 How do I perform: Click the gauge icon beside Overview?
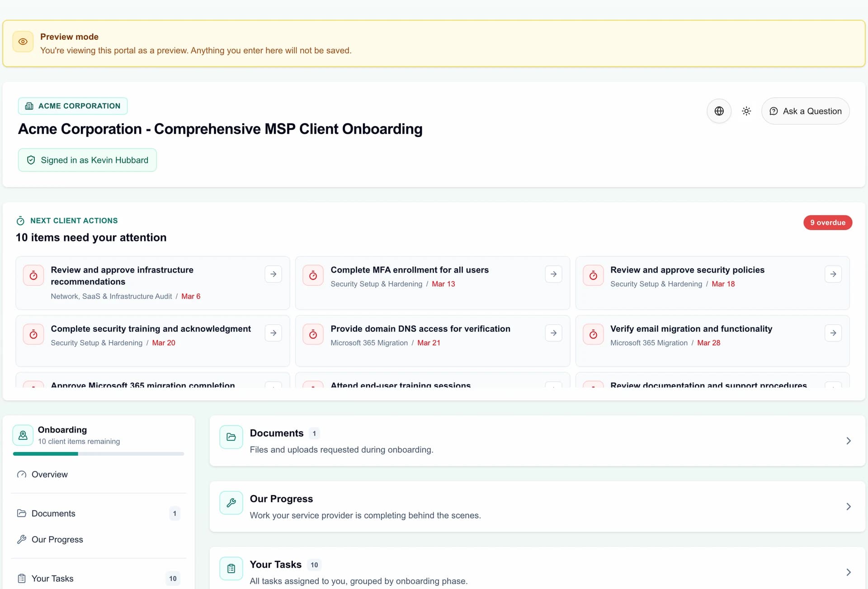click(22, 475)
